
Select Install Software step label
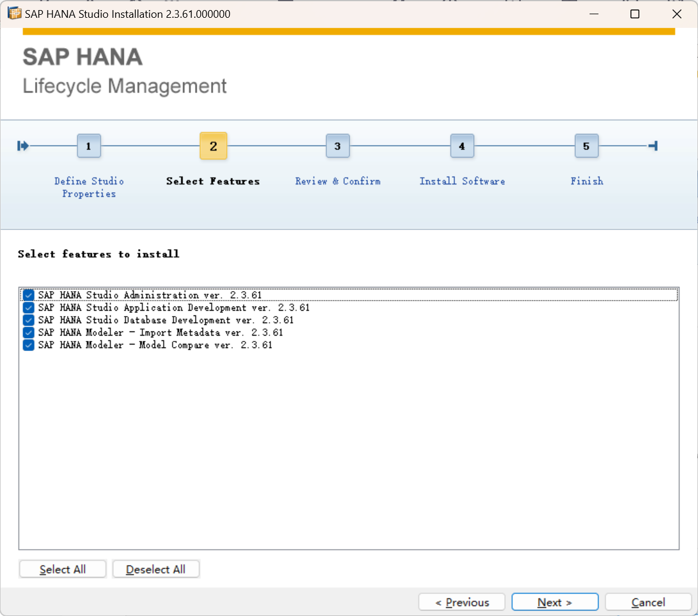point(462,181)
